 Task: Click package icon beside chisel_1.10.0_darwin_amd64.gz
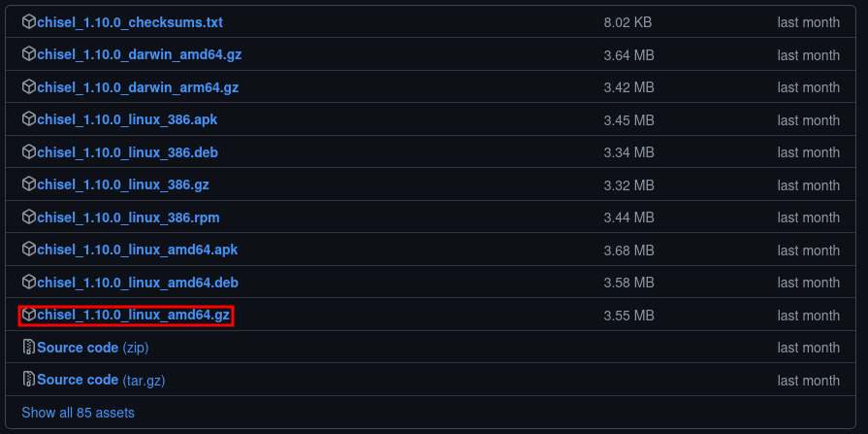(x=29, y=54)
